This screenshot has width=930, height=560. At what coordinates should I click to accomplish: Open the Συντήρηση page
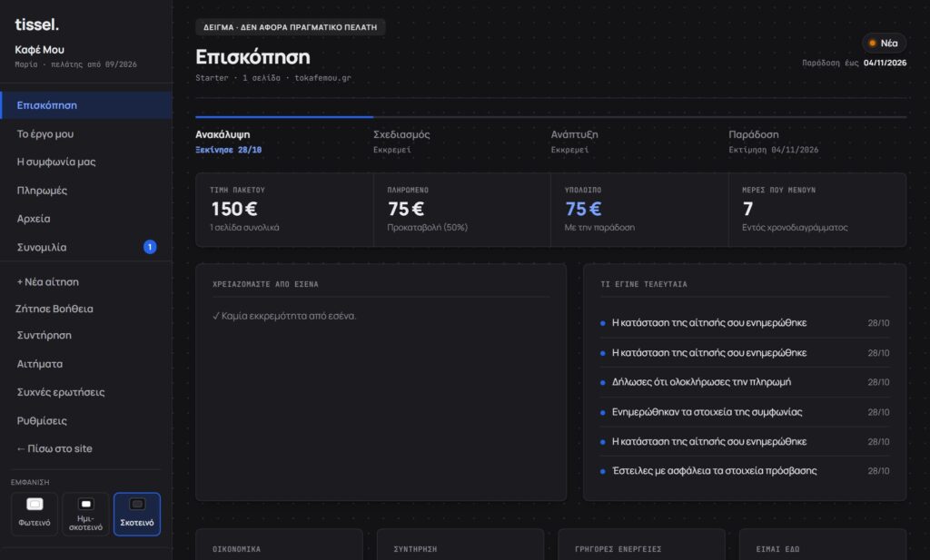pos(86,335)
